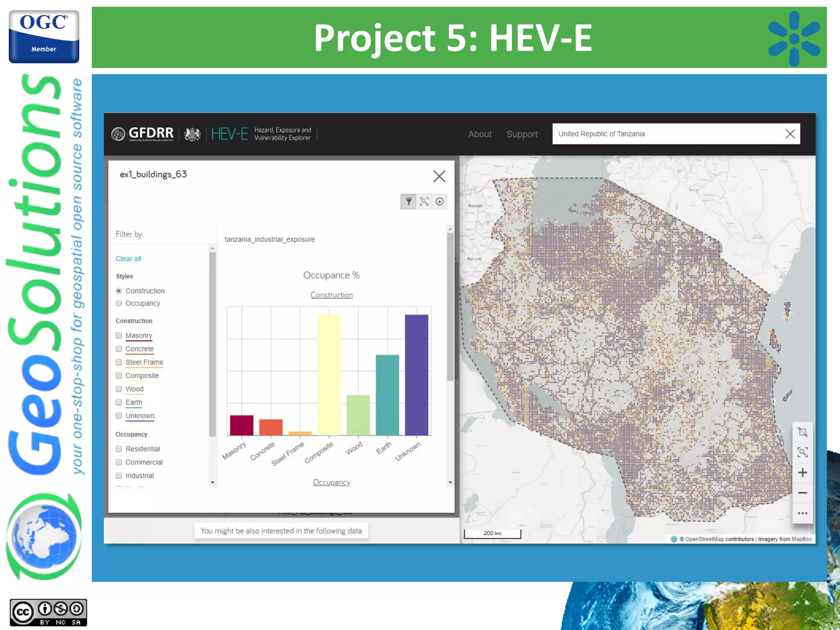Toggle the Commercial occupancy checkbox

coord(119,462)
